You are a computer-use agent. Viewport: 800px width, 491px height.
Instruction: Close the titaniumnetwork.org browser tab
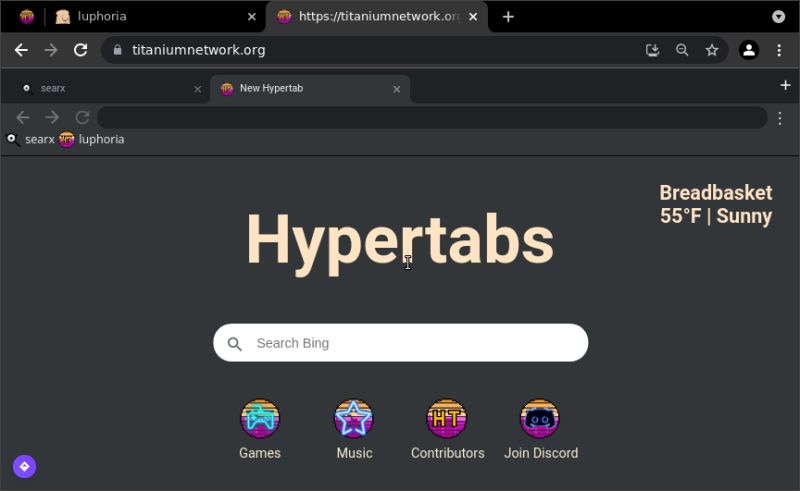pyautogui.click(x=473, y=17)
